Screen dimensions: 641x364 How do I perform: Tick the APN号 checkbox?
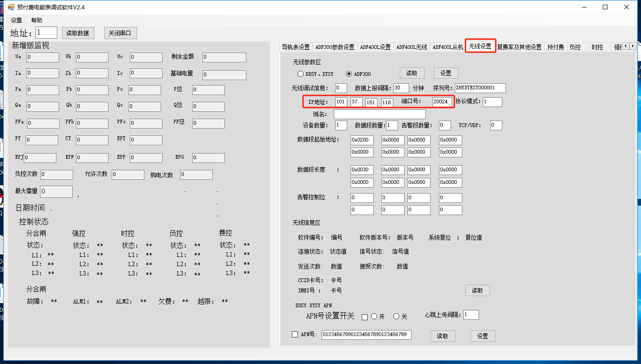[295, 334]
